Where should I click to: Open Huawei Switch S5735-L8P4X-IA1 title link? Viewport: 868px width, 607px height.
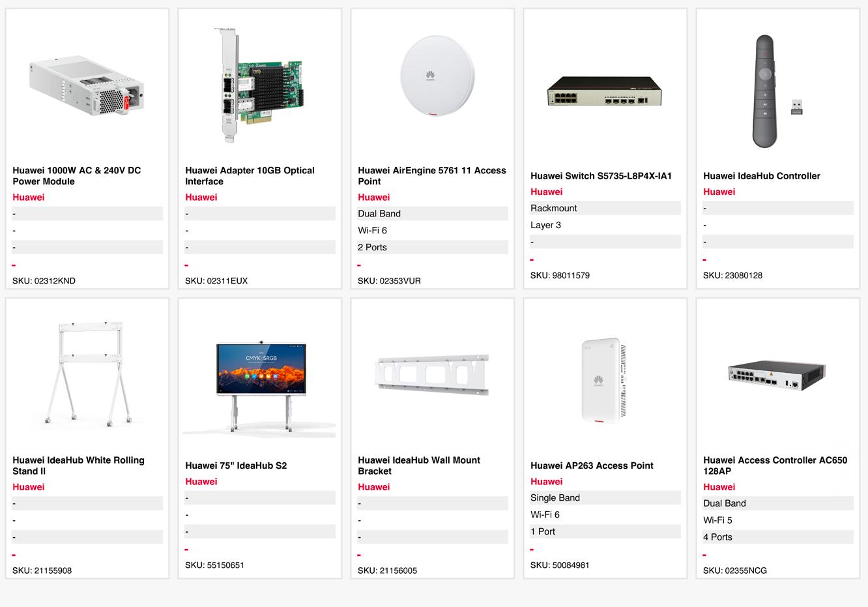click(x=601, y=176)
